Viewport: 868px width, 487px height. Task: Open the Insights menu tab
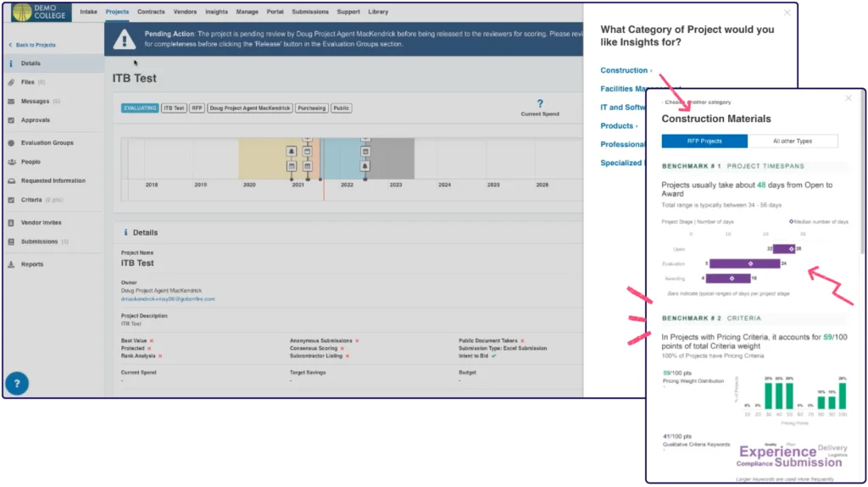(216, 12)
